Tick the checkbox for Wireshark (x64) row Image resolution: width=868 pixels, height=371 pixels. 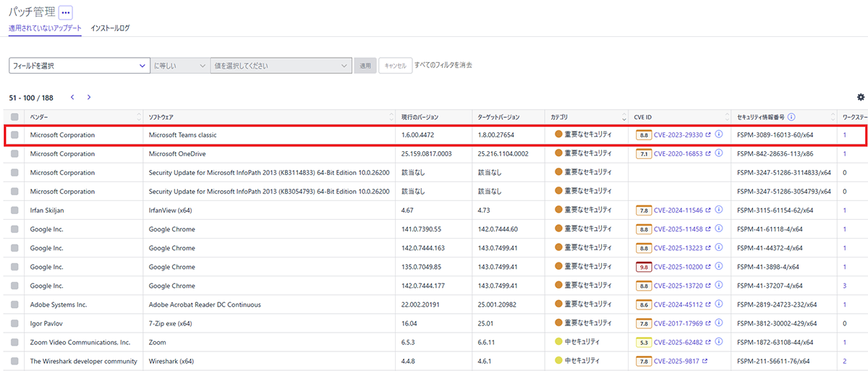pyautogui.click(x=14, y=361)
